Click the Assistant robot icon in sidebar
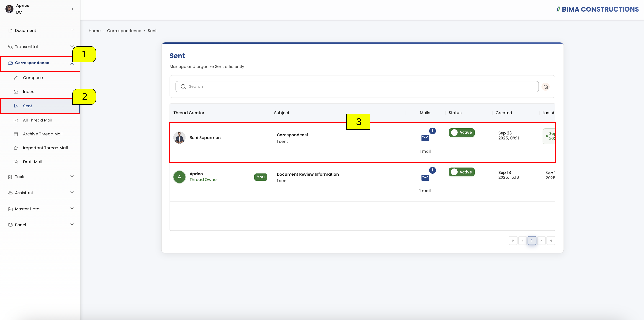This screenshot has width=644, height=320. tap(10, 193)
